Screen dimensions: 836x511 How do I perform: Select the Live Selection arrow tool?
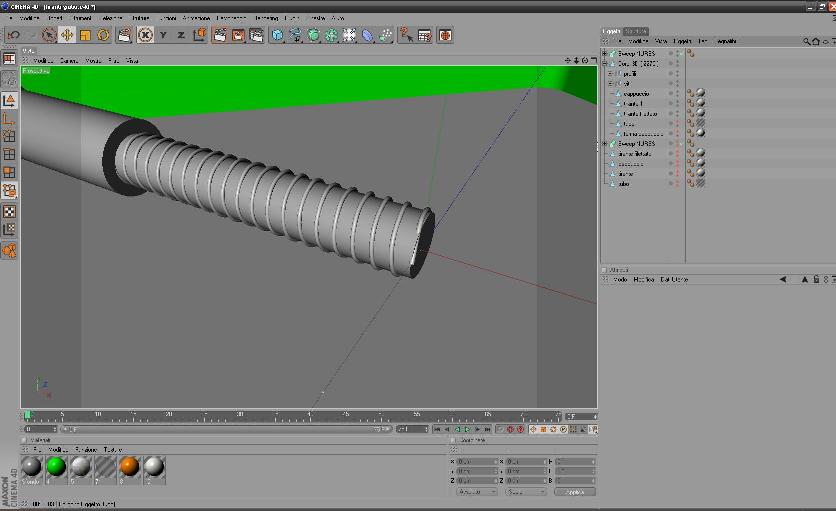(49, 35)
